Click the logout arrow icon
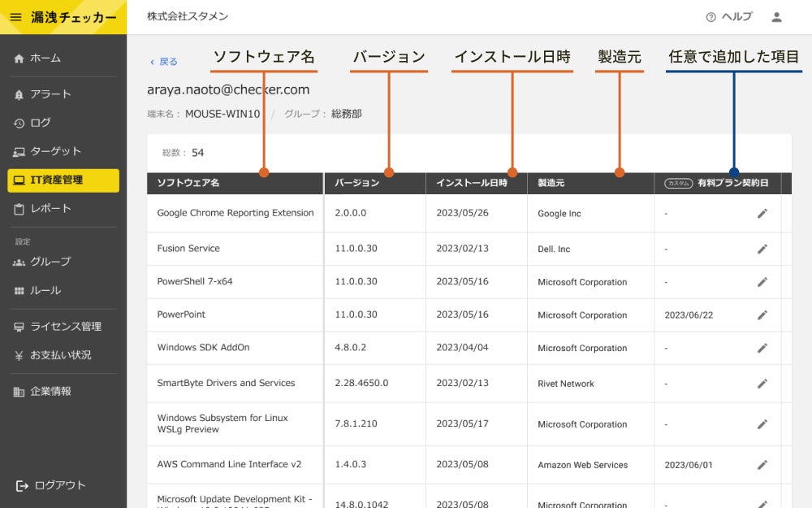Viewport: 812px width, 508px height. (x=22, y=486)
